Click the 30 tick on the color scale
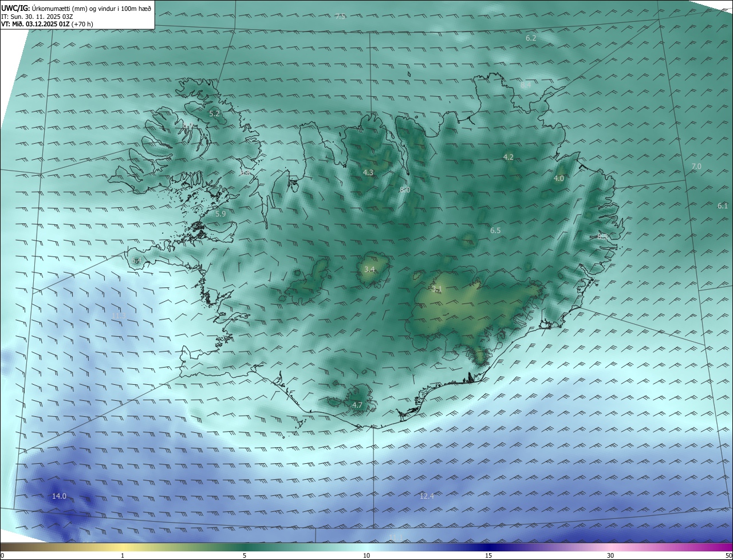 point(610,555)
